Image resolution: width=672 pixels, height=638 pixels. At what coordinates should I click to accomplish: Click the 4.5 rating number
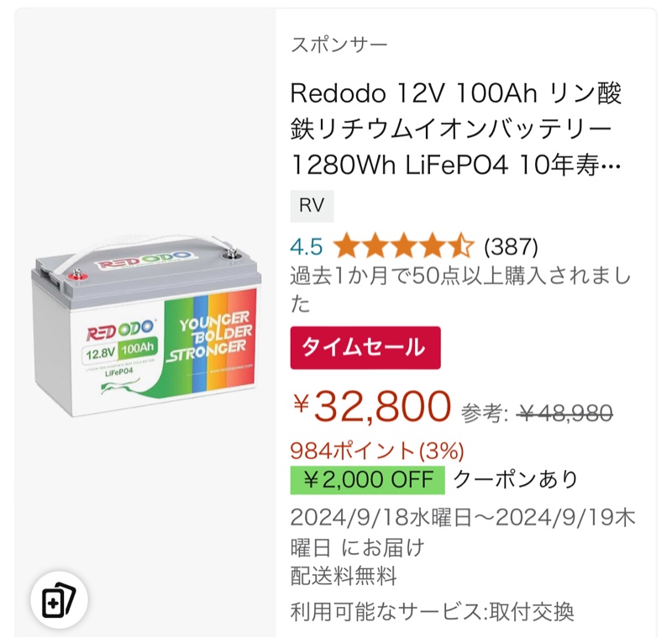click(x=307, y=246)
